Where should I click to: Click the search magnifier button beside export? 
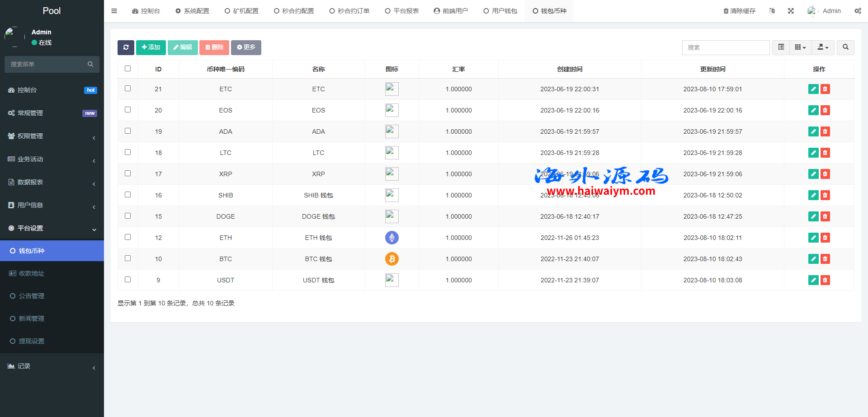click(x=845, y=47)
